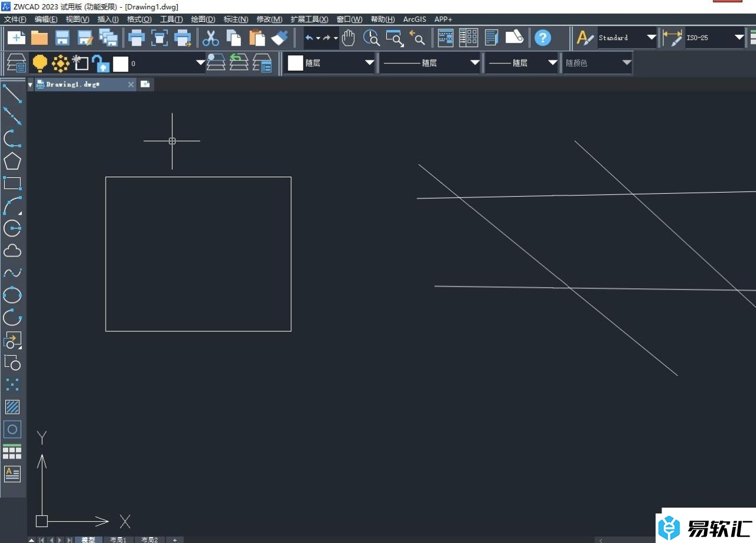Image resolution: width=756 pixels, height=543 pixels.
Task: Click Save As icon with pencil
Action: coord(86,38)
